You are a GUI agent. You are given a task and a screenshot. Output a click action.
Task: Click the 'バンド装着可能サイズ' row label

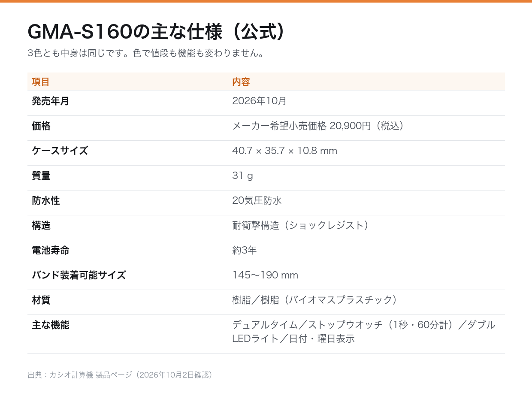coord(79,275)
